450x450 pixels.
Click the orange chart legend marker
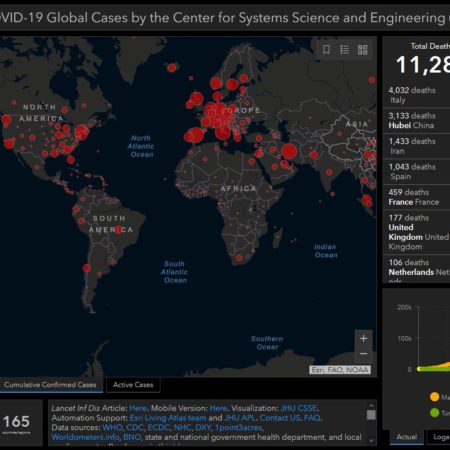[434, 397]
